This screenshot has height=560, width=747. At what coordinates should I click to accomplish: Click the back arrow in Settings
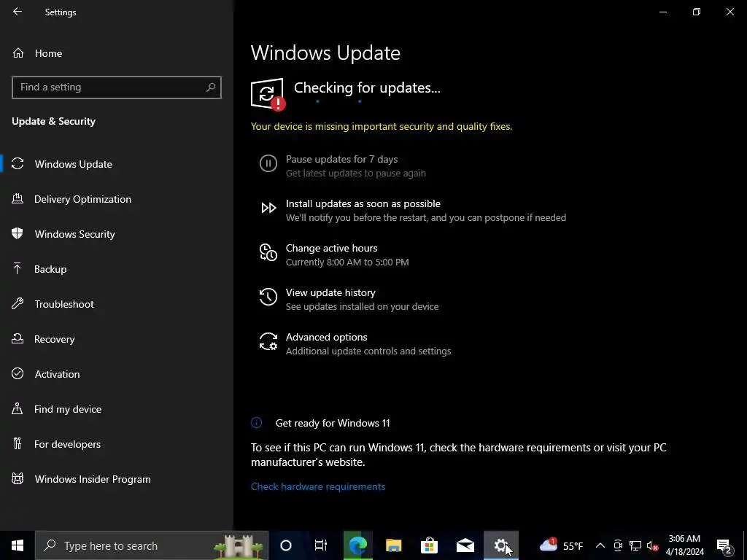[18, 12]
